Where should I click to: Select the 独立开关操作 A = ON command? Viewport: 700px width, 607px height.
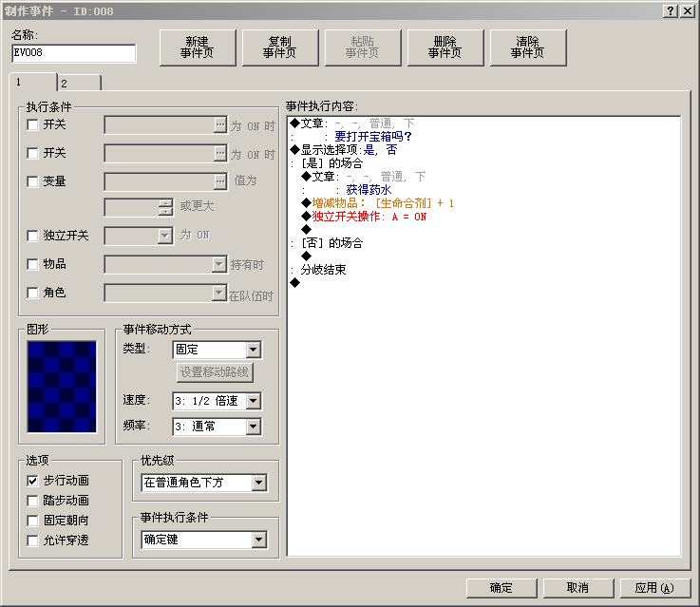[x=365, y=217]
